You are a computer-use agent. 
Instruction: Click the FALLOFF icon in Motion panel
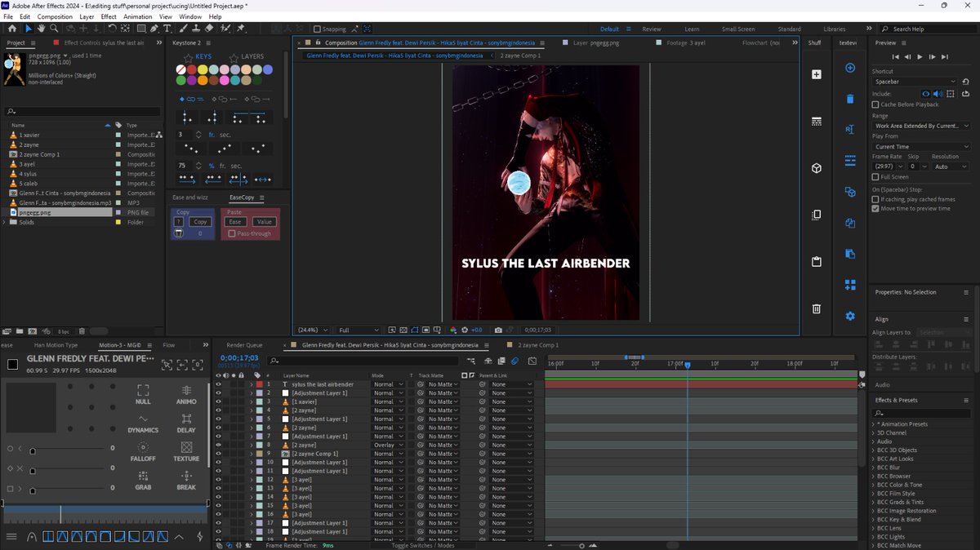[x=143, y=452]
